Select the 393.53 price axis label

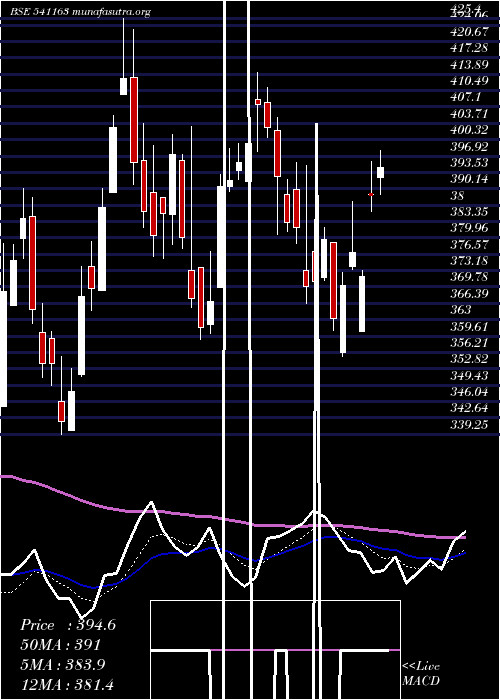(469, 162)
